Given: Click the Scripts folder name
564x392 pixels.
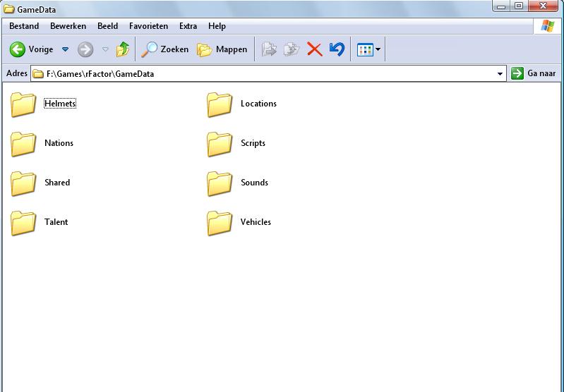Looking at the screenshot, I should coord(253,143).
